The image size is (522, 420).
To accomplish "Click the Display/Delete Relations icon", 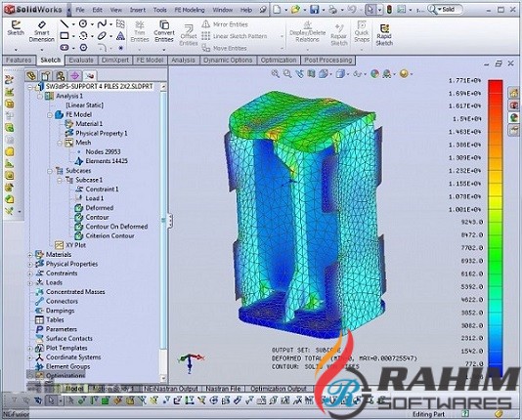I will tap(307, 32).
